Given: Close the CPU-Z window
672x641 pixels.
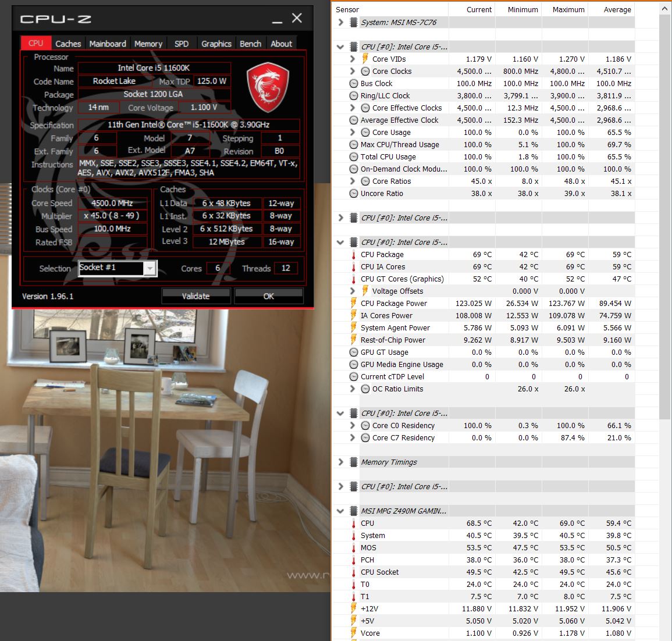Looking at the screenshot, I should [297, 18].
